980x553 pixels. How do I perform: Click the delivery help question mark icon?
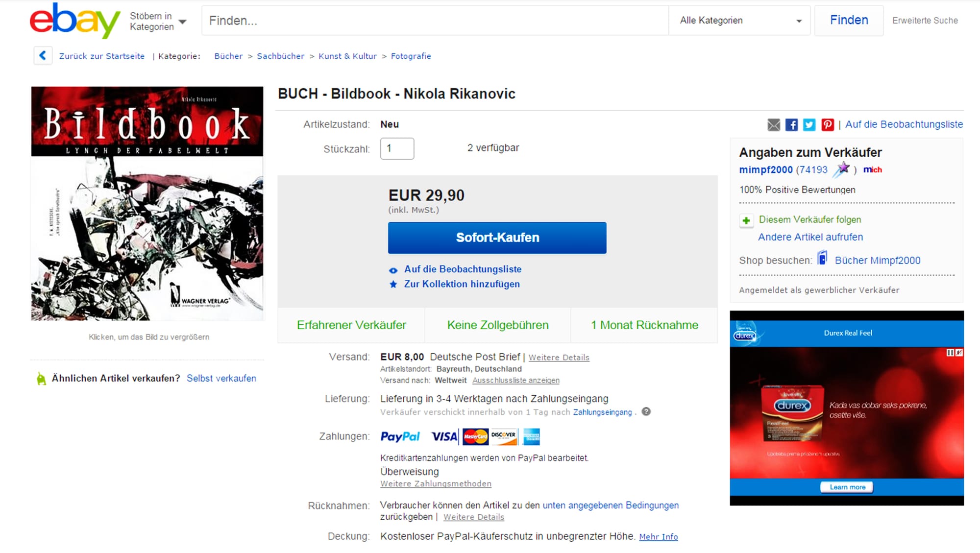[x=646, y=411]
